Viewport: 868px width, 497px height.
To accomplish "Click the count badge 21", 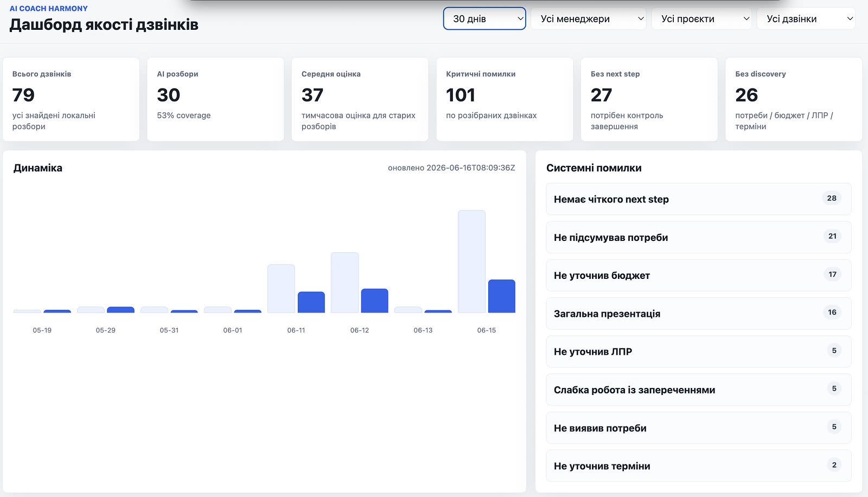I will (832, 236).
